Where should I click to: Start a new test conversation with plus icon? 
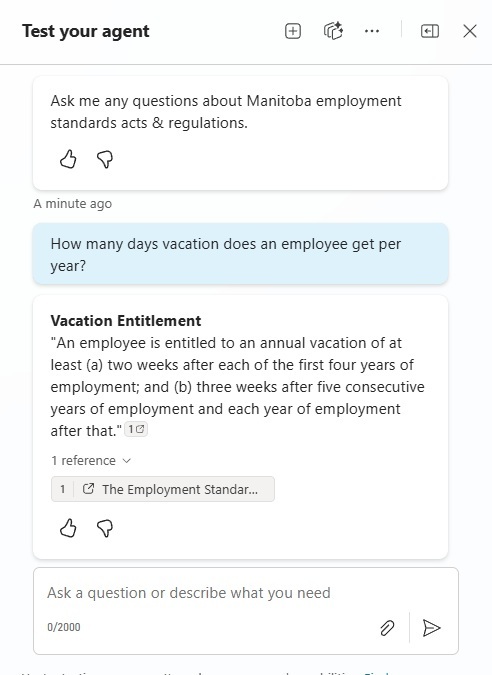(293, 31)
